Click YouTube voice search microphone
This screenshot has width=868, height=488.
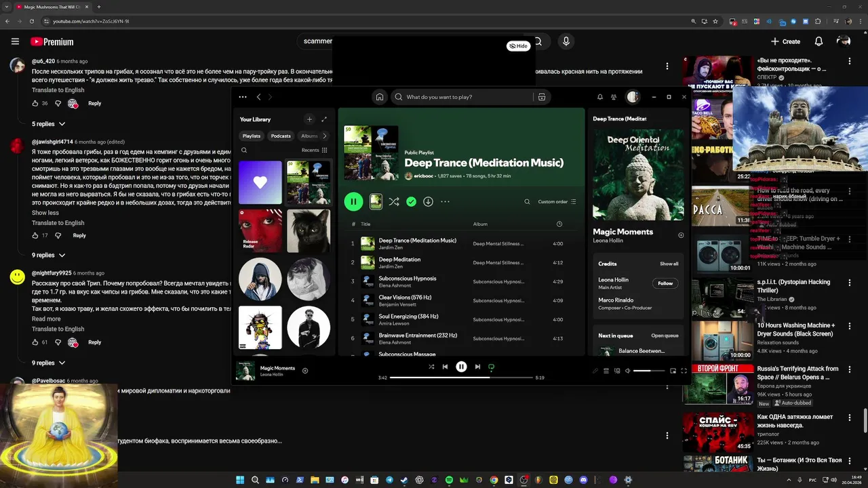tap(566, 41)
